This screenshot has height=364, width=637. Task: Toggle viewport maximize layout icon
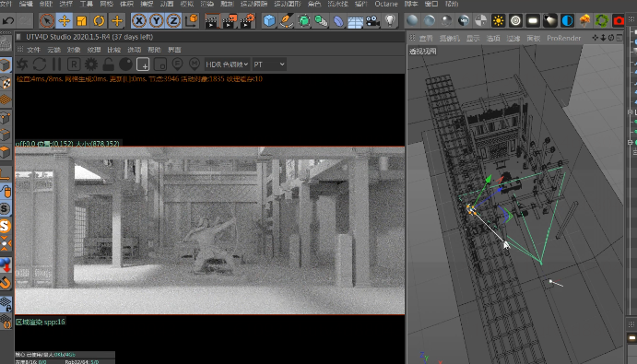(x=619, y=38)
